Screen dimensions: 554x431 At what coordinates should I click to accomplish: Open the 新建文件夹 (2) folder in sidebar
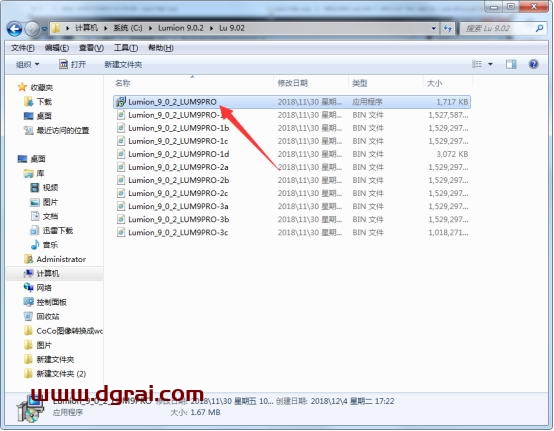pyautogui.click(x=61, y=374)
